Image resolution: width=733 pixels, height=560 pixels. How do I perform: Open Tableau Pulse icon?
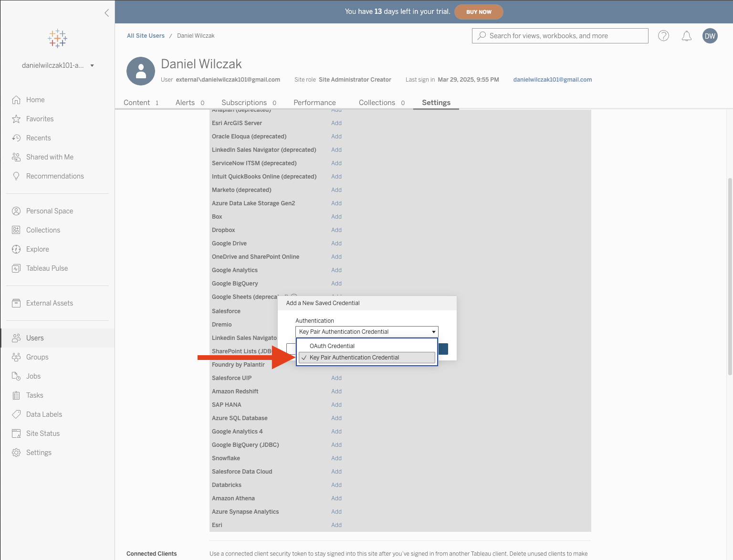[16, 268]
